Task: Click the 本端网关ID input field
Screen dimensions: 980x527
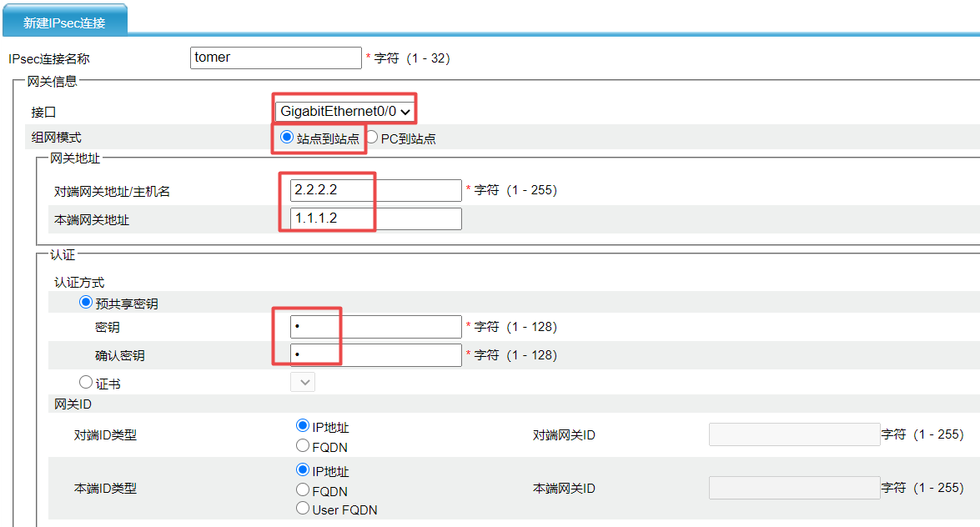Action: [x=793, y=488]
